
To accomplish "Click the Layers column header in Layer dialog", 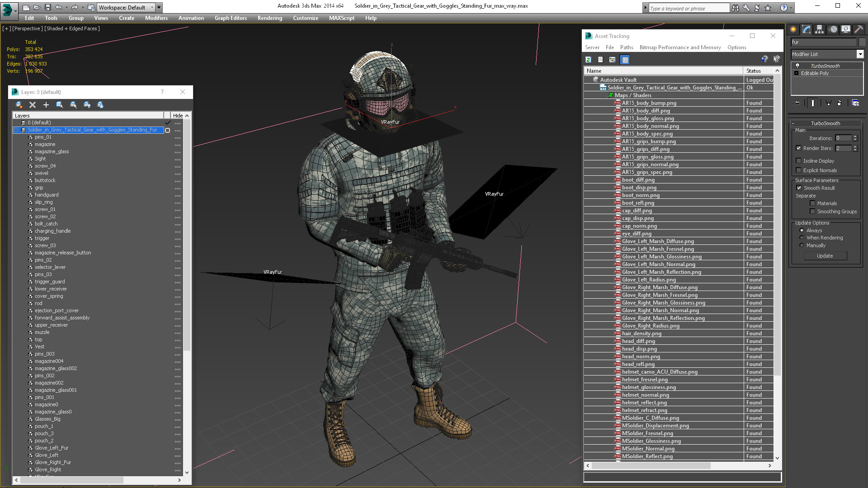I will coord(88,116).
